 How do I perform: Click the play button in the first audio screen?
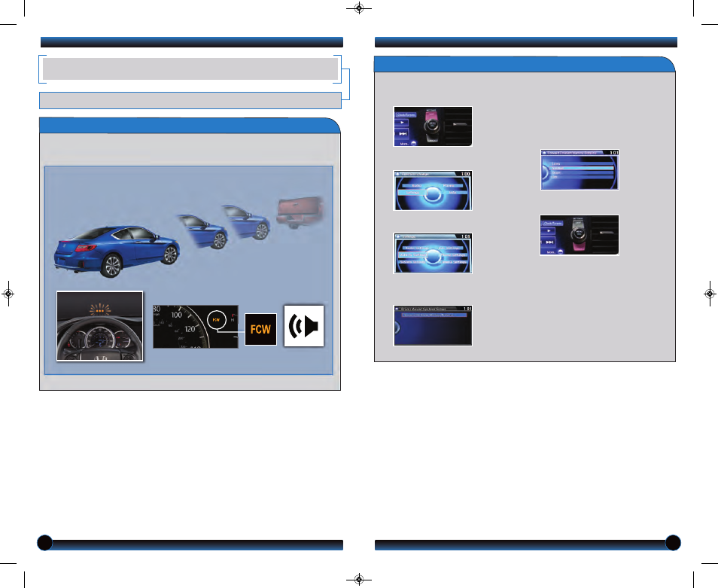402,123
